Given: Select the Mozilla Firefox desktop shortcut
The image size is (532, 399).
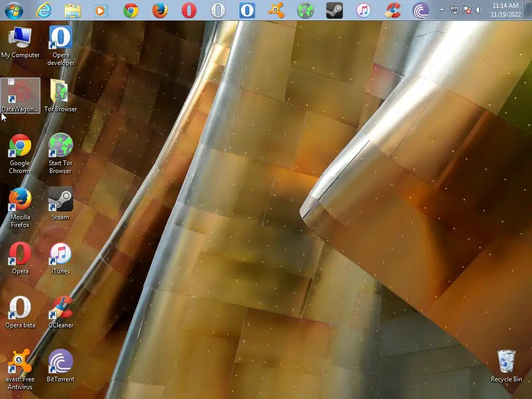Looking at the screenshot, I should pos(20,208).
